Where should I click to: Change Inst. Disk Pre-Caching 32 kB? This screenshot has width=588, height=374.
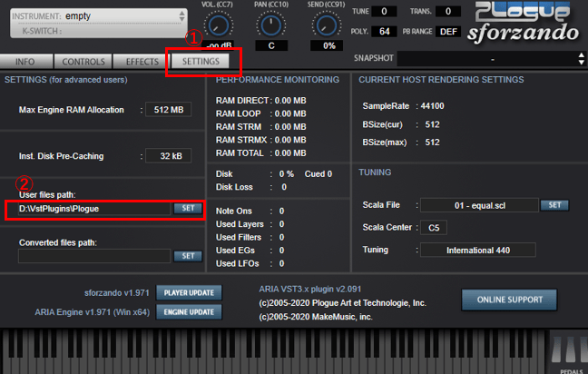tap(169, 155)
